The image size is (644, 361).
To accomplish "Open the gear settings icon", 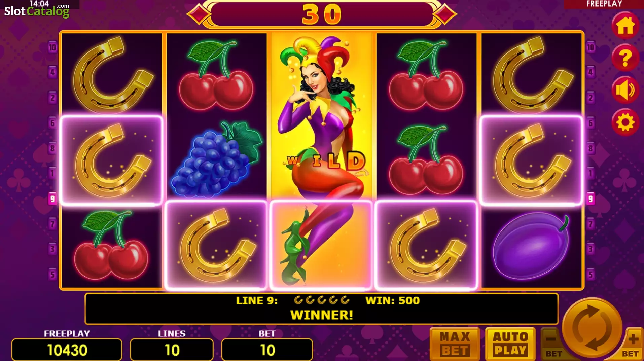I will click(x=625, y=122).
